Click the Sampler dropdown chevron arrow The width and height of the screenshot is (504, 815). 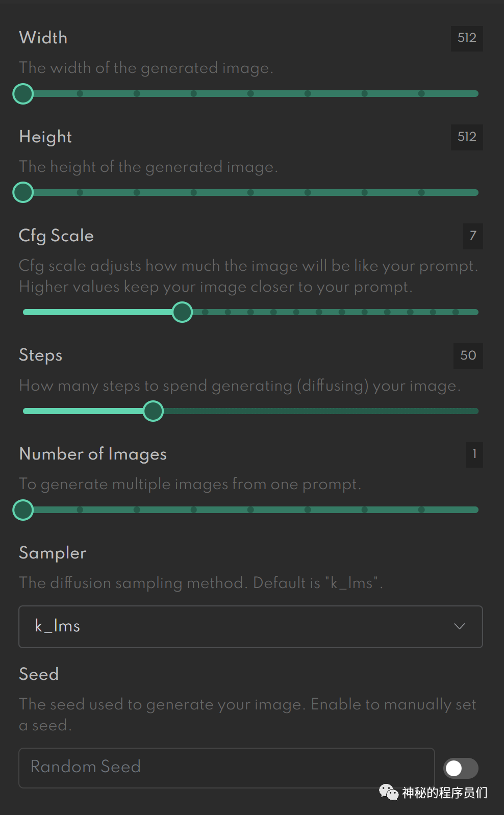point(460,626)
